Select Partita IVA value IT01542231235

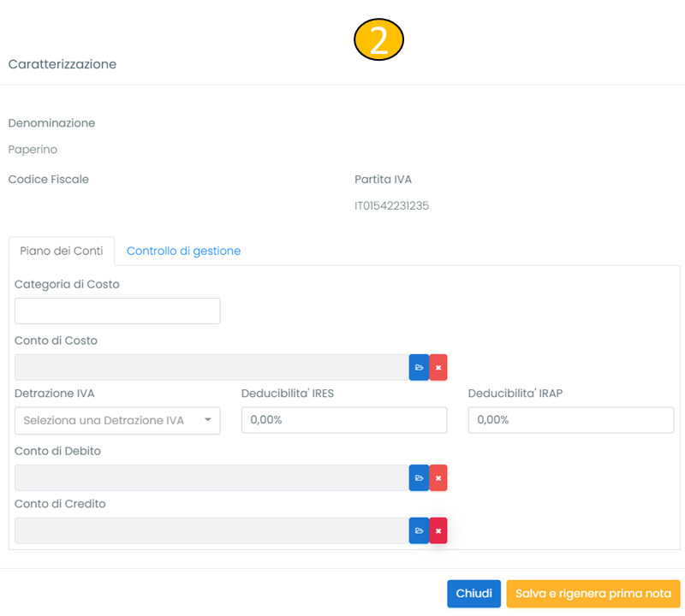[391, 205]
